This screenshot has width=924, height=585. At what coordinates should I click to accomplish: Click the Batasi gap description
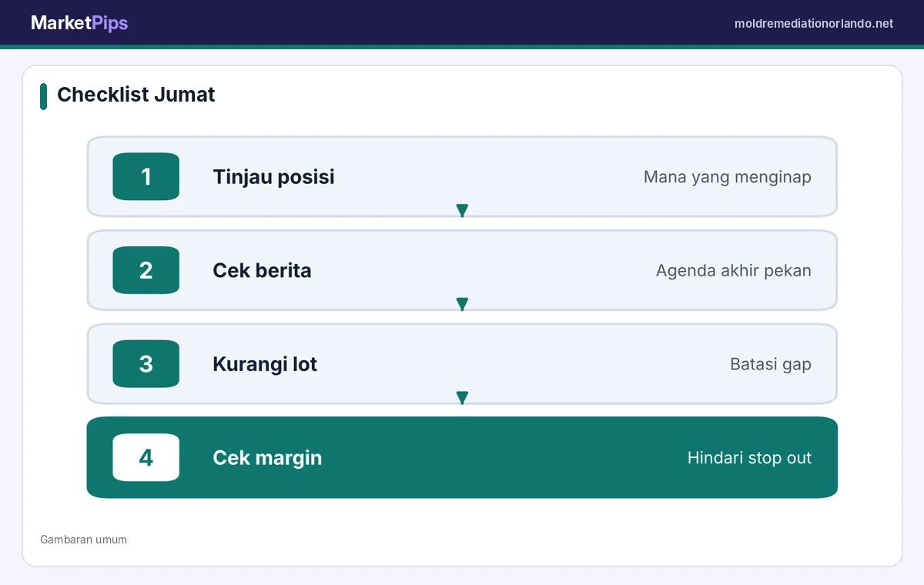point(771,364)
